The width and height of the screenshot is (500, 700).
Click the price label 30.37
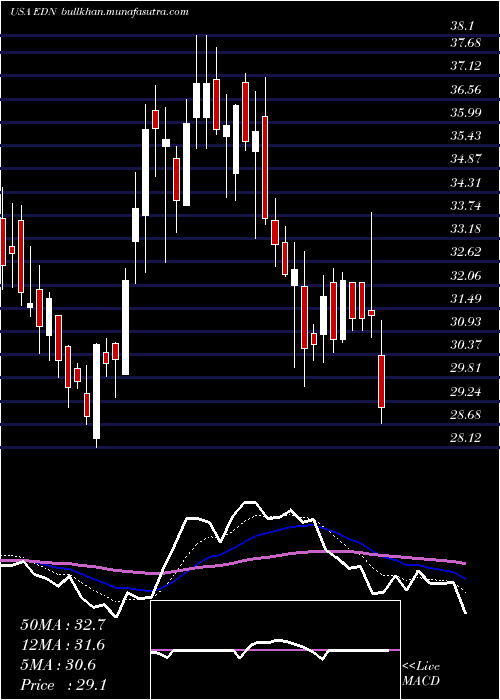[x=466, y=345]
